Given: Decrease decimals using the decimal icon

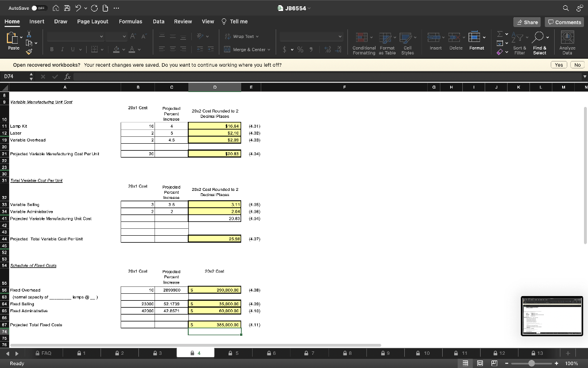Looking at the screenshot, I should (339, 49).
